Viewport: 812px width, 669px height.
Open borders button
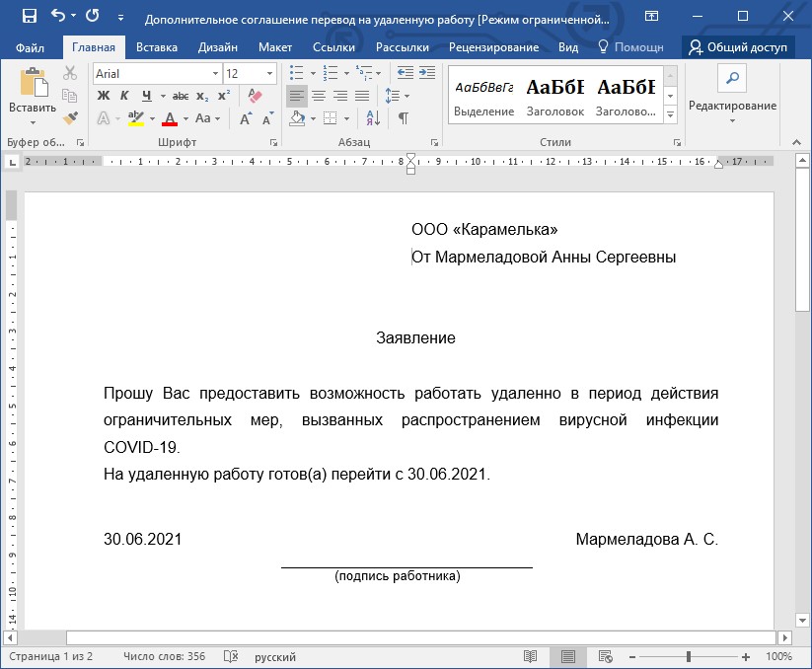(330, 118)
